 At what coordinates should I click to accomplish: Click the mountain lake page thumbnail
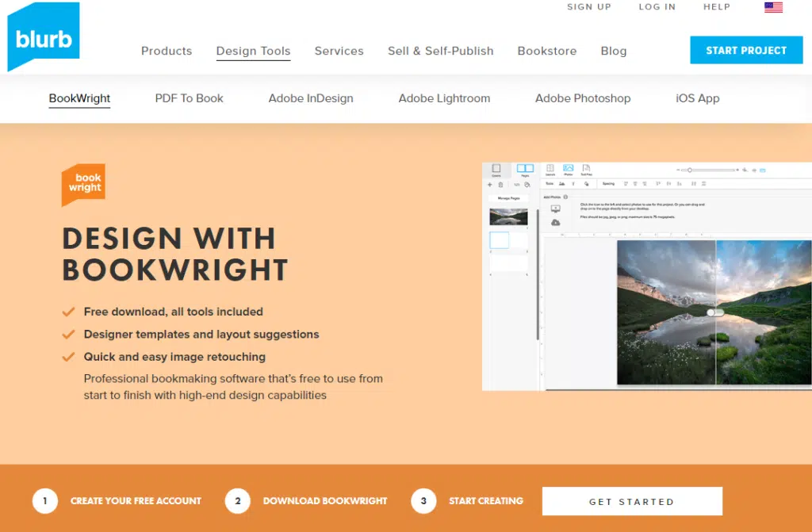[508, 216]
